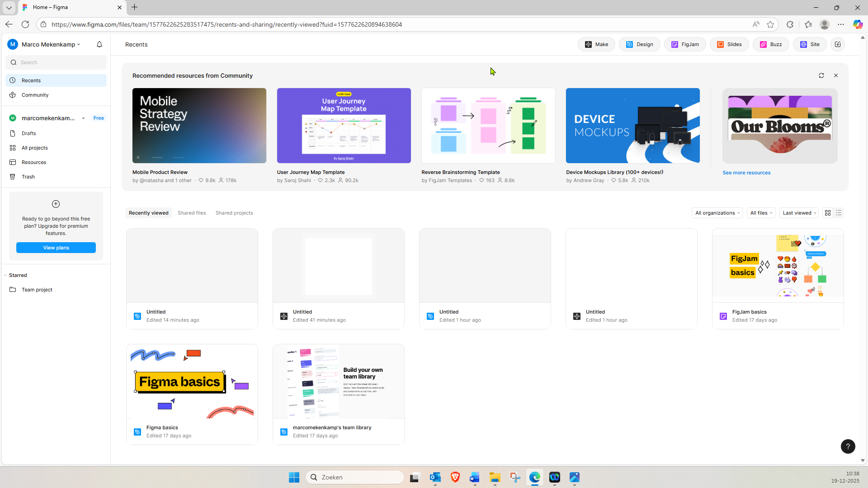
Task: Open the Our Blooms resource thumbnail
Action: 780,126
